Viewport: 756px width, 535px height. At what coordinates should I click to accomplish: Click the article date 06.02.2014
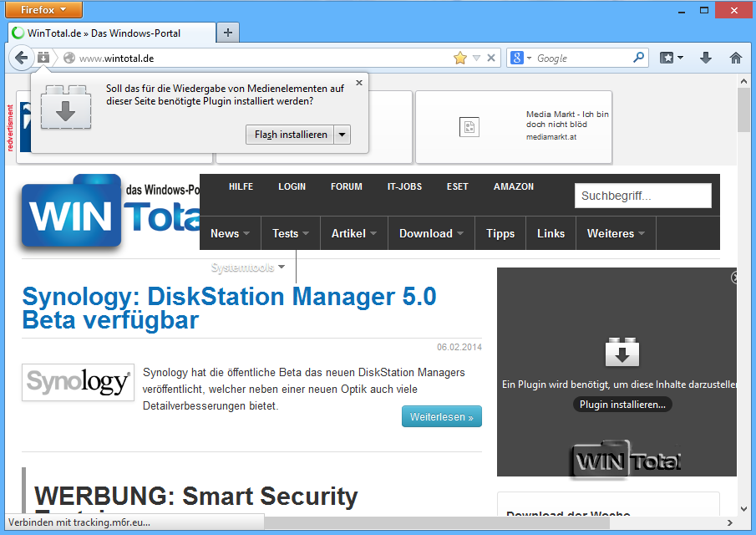click(459, 347)
